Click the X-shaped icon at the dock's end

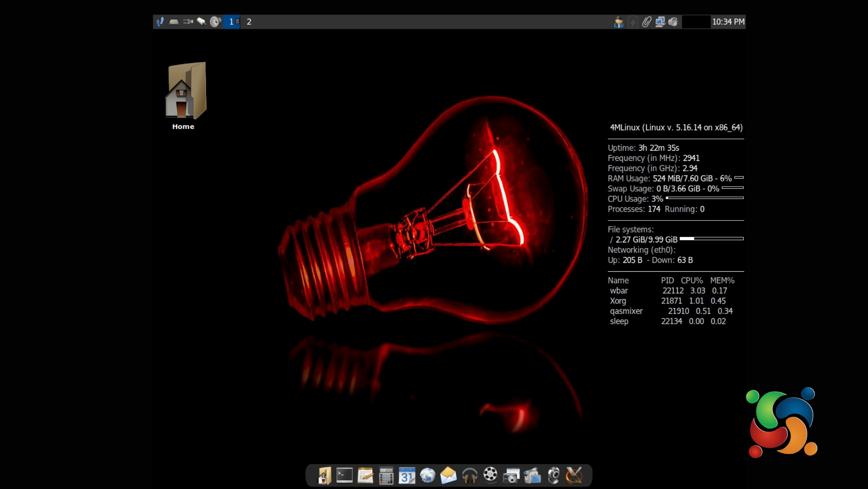point(574,476)
